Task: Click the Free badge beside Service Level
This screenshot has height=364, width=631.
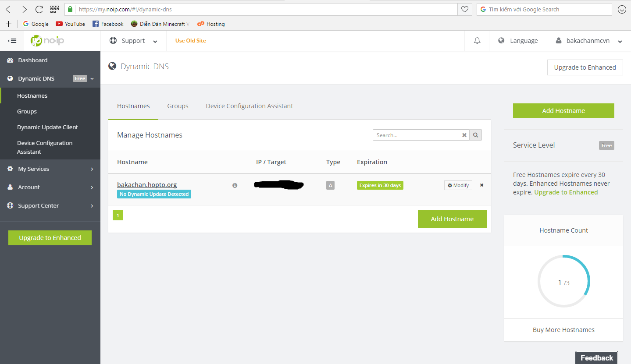Action: point(606,145)
